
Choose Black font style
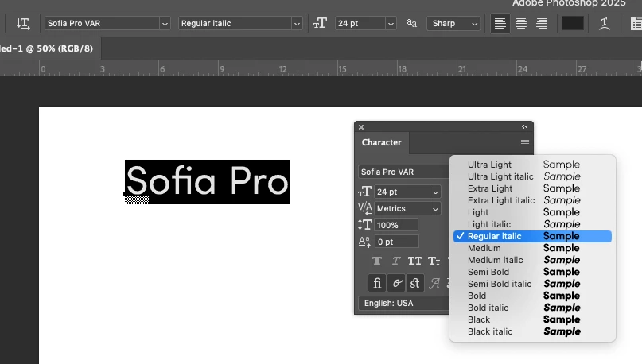coord(532,319)
